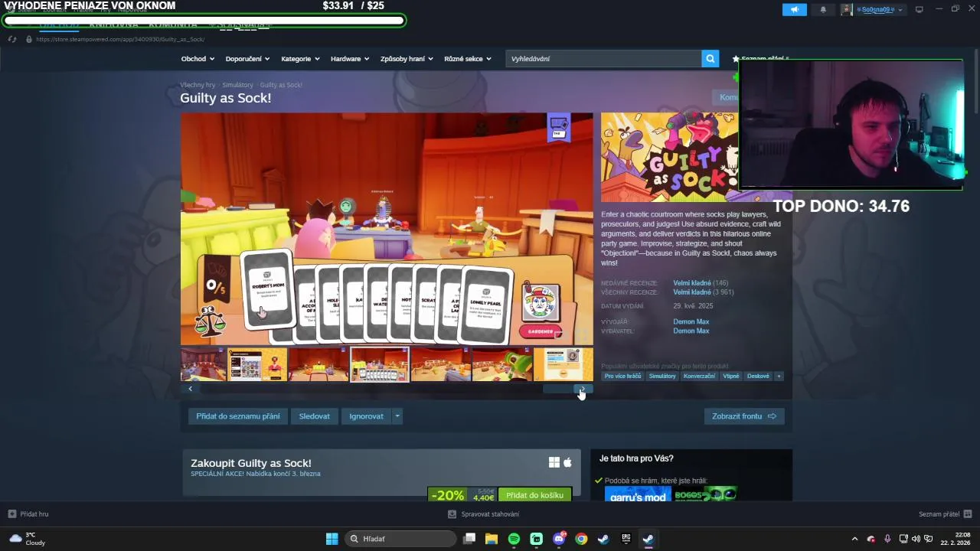Screen dimensions: 980x551
Task: Click Všechny hry breadcrumb
Action: (198, 85)
